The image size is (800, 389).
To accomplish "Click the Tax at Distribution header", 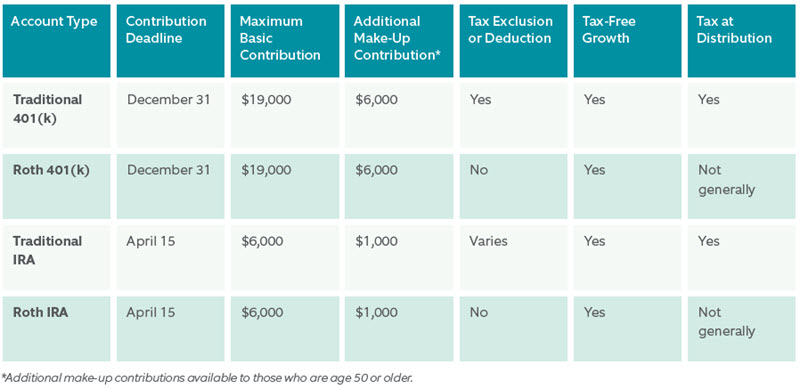I will (x=741, y=41).
